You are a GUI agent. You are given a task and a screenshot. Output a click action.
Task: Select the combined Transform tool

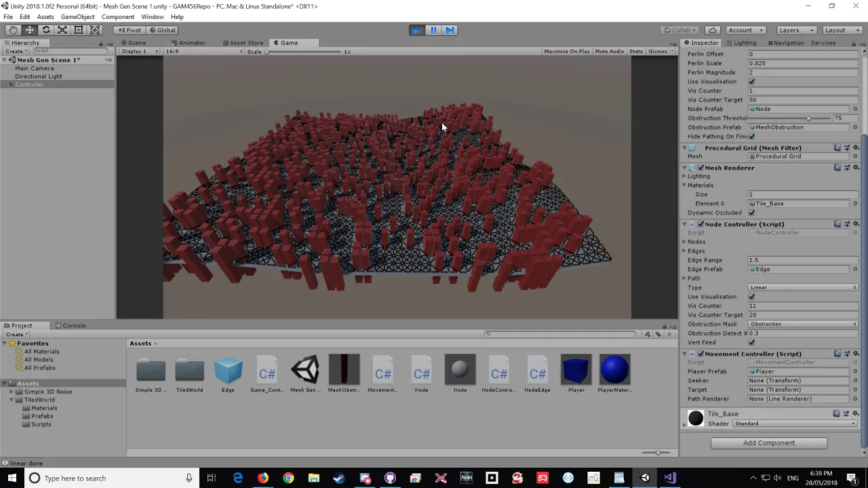(x=95, y=30)
